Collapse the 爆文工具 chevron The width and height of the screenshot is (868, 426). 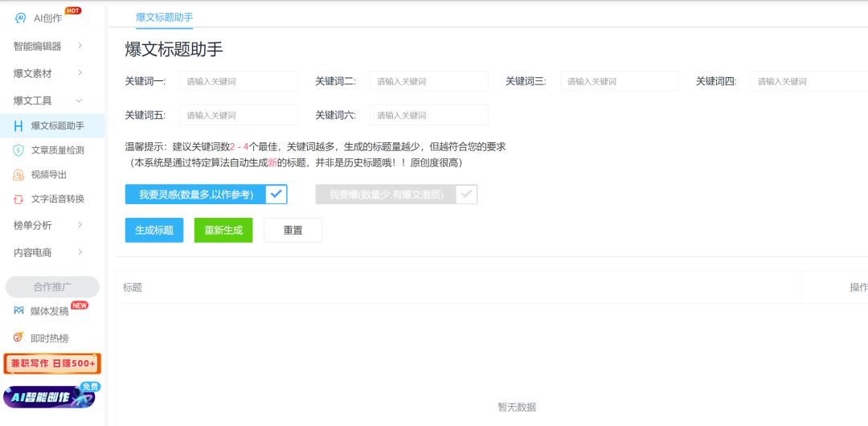pos(79,100)
